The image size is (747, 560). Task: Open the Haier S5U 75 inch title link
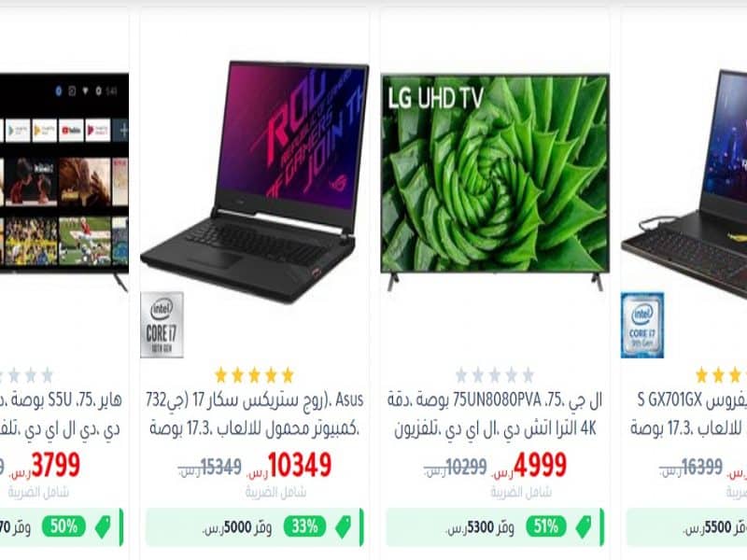(x=61, y=413)
